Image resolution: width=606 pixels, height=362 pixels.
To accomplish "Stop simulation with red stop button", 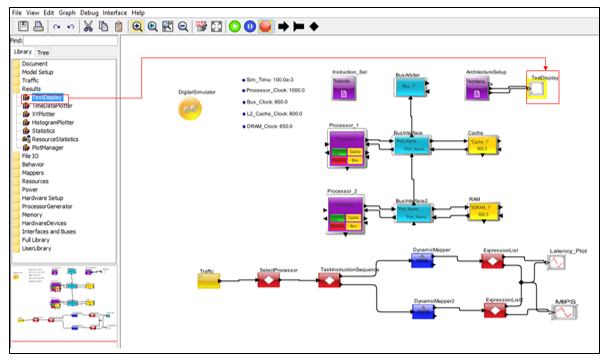I will point(265,26).
